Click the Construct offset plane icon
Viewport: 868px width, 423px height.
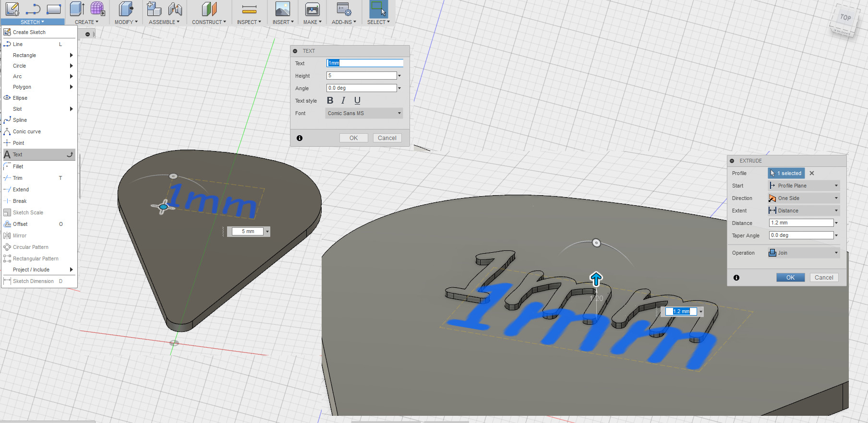(209, 9)
